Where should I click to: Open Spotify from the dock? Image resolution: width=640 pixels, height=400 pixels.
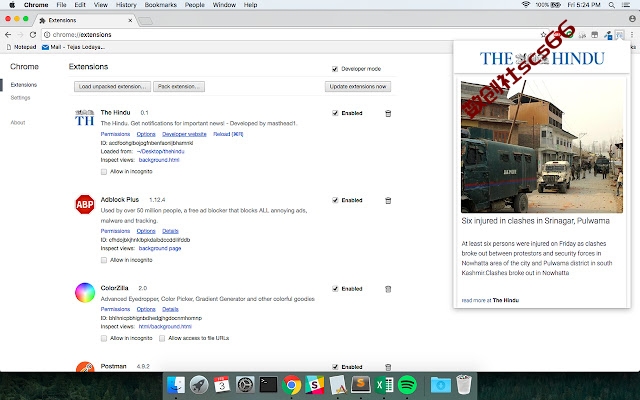(407, 384)
